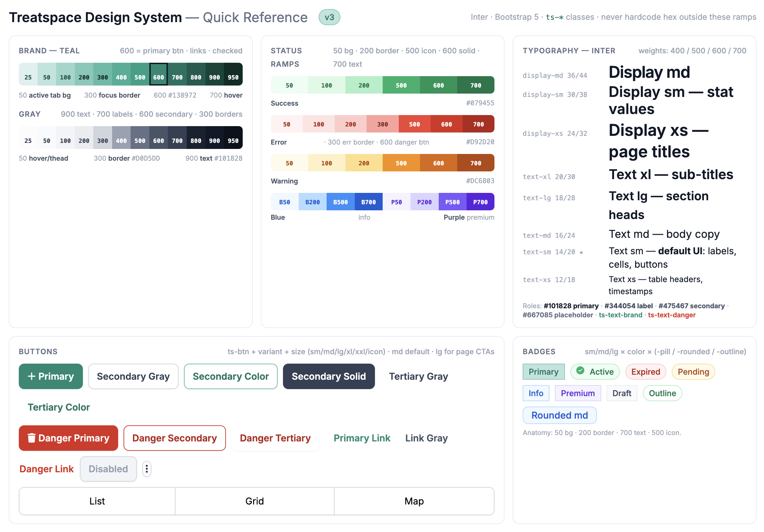Pick the Blue B500 swatch
764x532 pixels.
point(341,202)
